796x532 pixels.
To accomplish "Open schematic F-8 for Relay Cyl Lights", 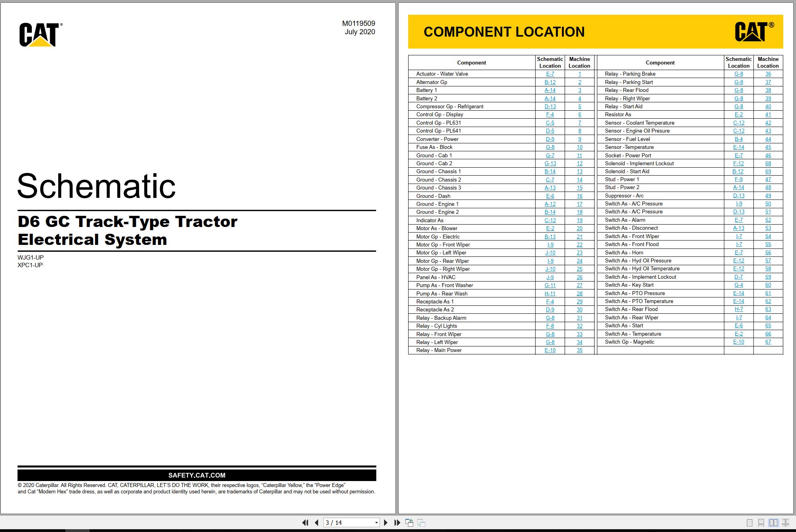I will point(550,326).
